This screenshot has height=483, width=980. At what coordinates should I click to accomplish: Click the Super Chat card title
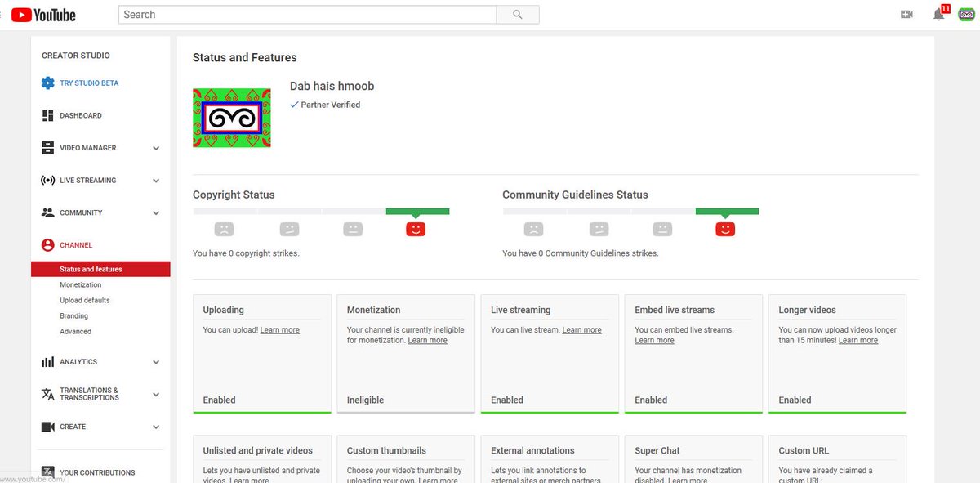coord(657,450)
